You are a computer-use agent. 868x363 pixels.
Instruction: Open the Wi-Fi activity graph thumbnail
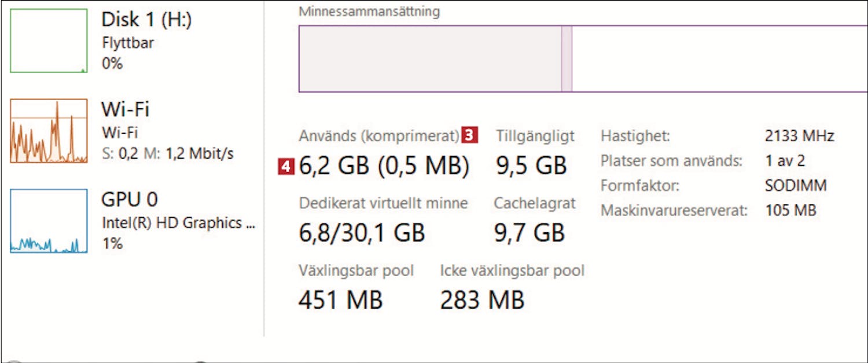49,131
